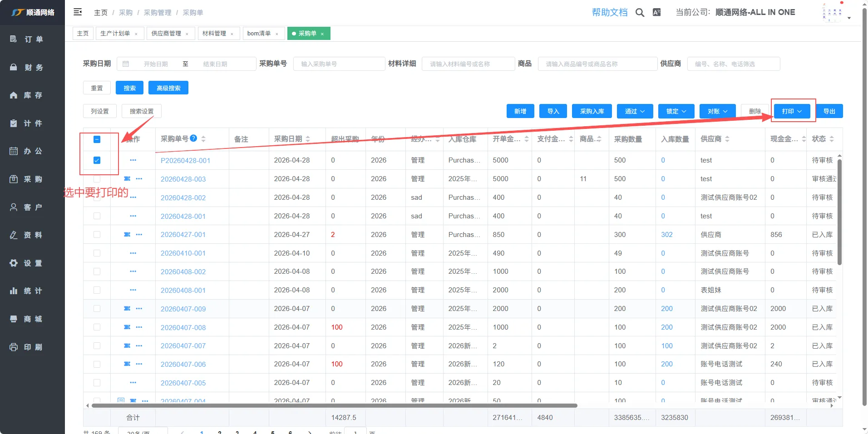Click the 高级搜索 advanced search button
Viewport: 868px width, 434px height.
click(x=168, y=88)
